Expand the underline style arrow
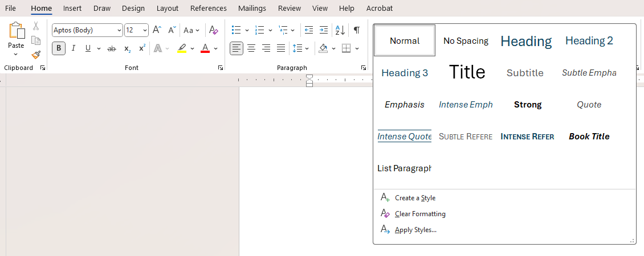 (x=99, y=48)
